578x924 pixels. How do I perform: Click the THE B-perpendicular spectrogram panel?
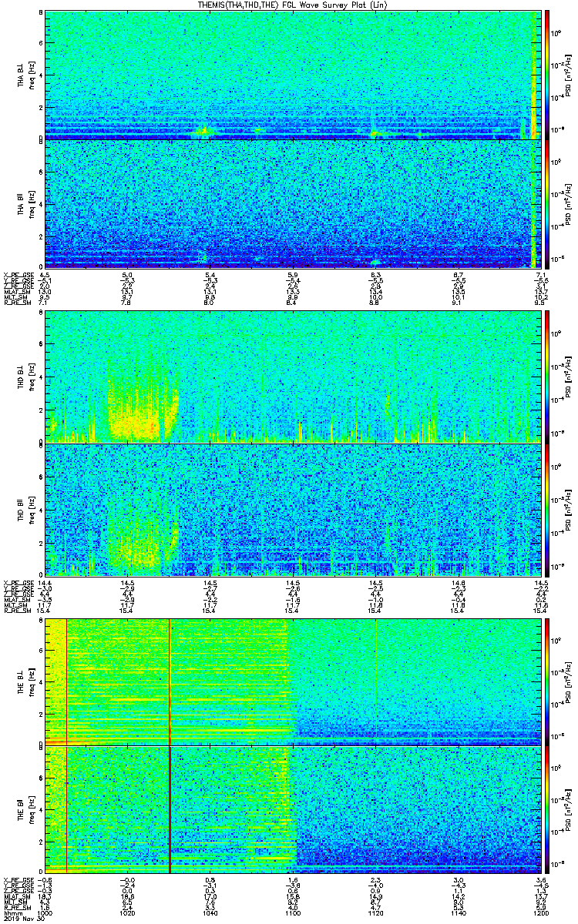coord(291,681)
